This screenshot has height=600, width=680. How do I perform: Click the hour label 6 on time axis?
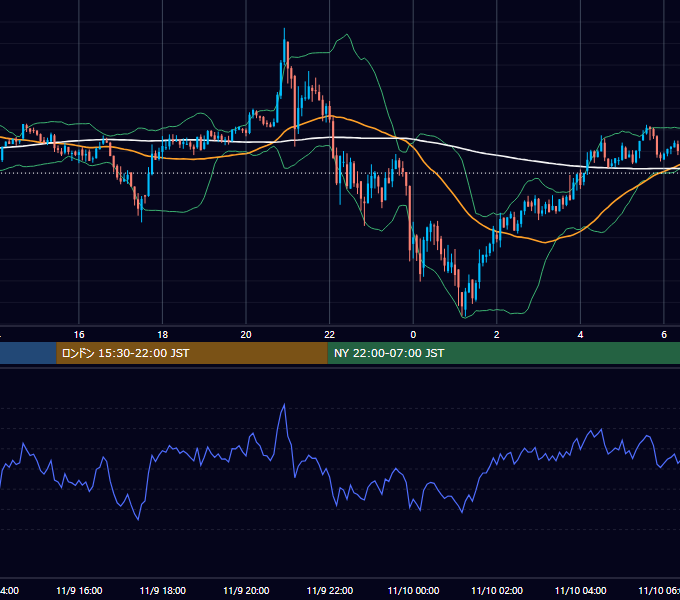point(664,335)
